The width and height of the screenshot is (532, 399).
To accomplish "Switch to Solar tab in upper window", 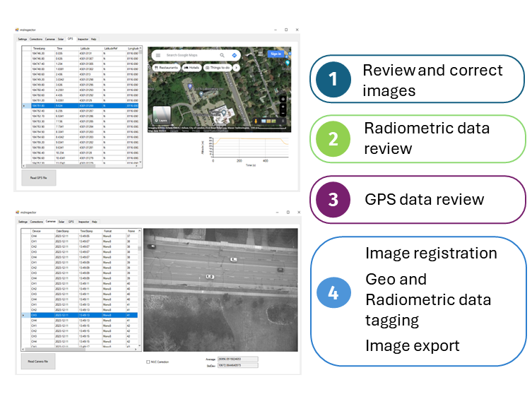I will (61, 40).
